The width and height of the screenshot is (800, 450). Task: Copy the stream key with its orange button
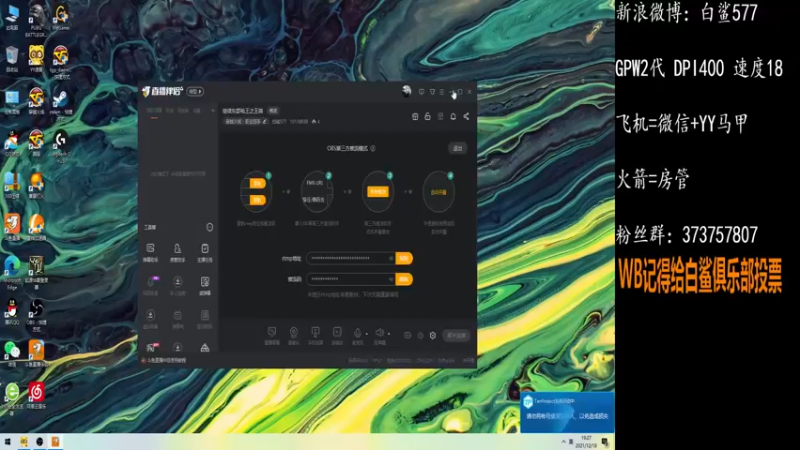pyautogui.click(x=404, y=279)
